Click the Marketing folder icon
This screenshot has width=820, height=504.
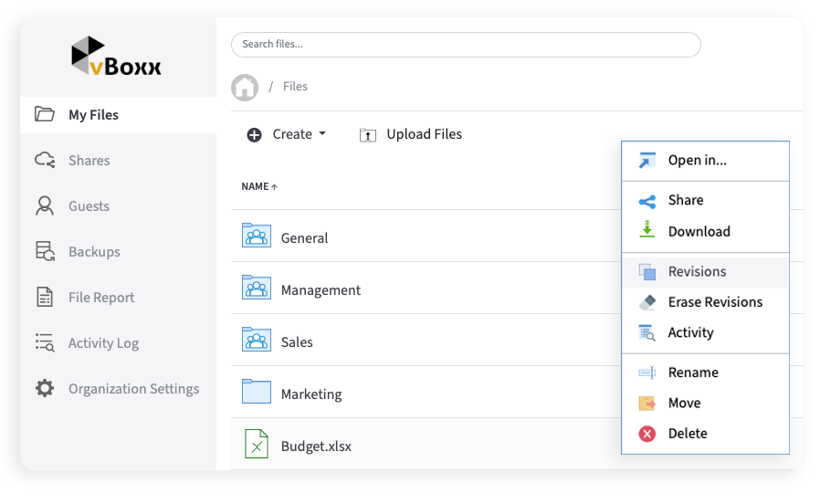click(x=257, y=392)
